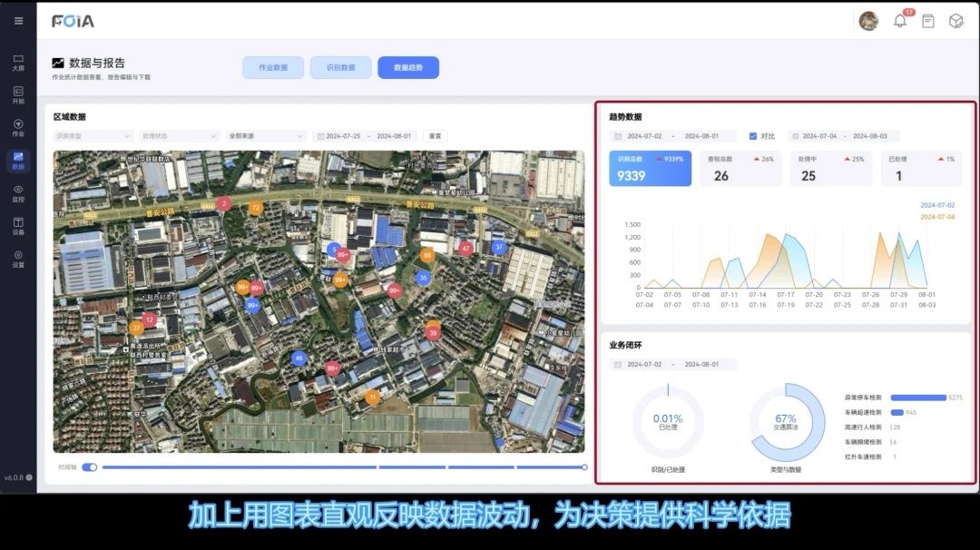The width and height of the screenshot is (980, 550).
Task: Open 设置 settings in sidebar
Action: point(18,258)
